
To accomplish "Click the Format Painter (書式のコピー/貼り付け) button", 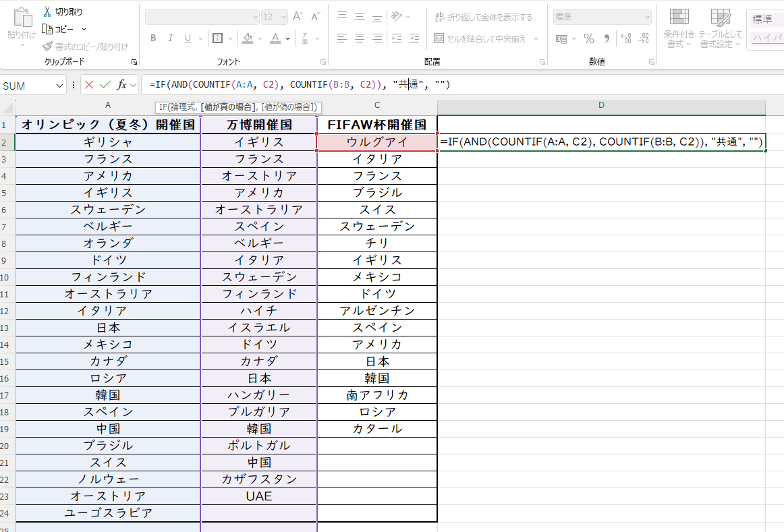I will (x=86, y=47).
